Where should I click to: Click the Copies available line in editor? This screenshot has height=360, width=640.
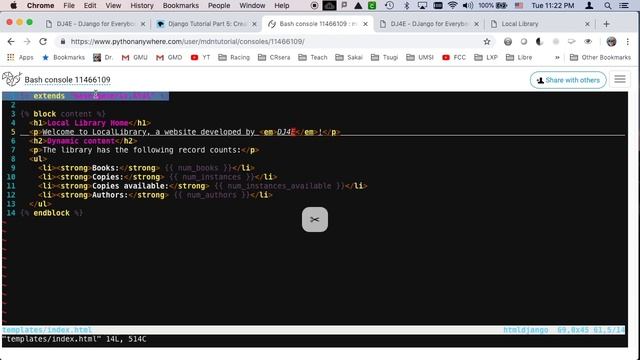click(202, 186)
